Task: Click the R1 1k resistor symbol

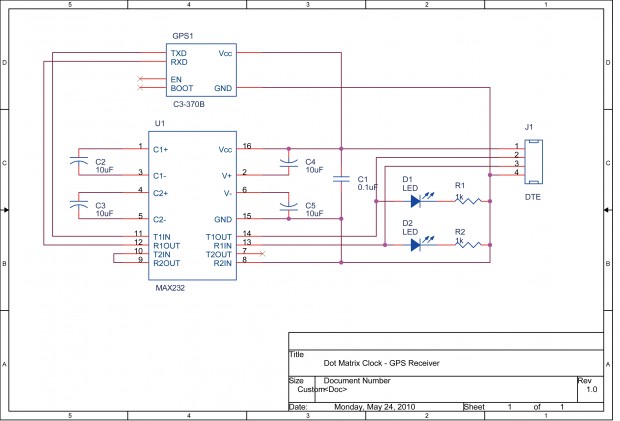Action: tap(468, 201)
